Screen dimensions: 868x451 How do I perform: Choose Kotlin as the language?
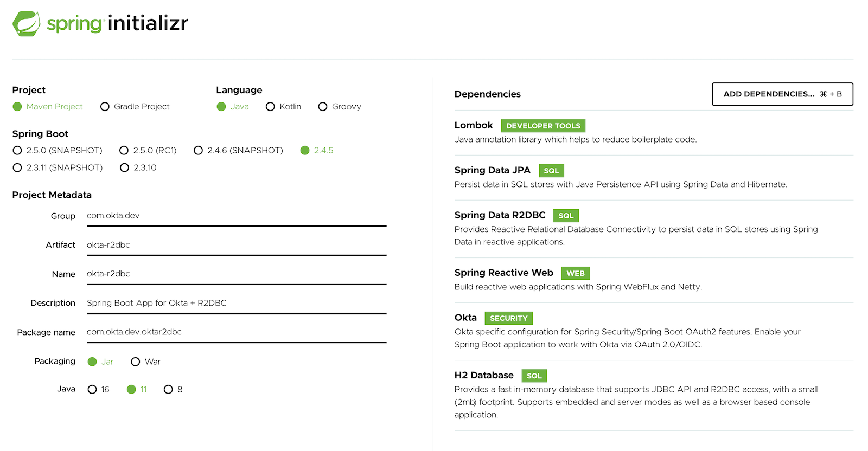click(x=284, y=107)
